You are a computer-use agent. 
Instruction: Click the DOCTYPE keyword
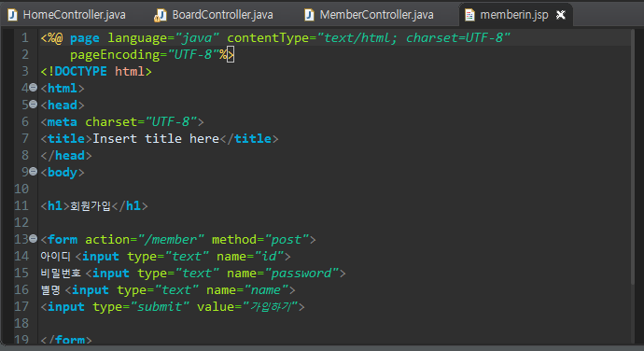(80, 72)
